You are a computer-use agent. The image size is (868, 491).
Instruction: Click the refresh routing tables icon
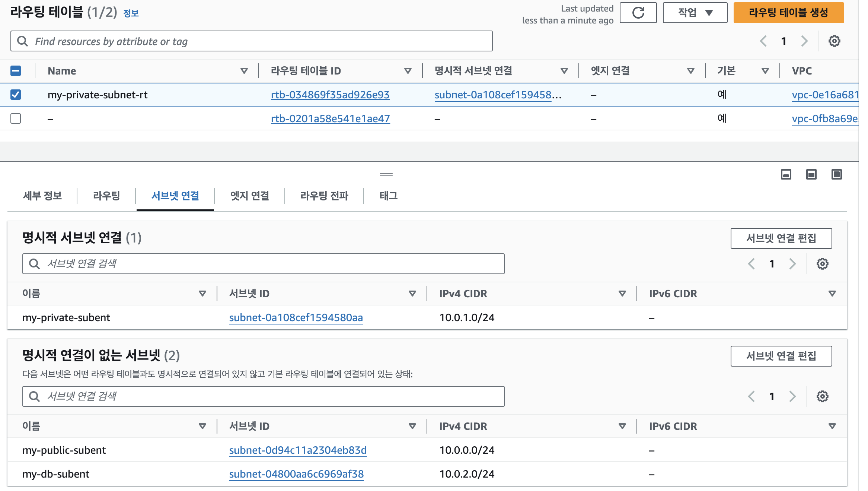(638, 13)
